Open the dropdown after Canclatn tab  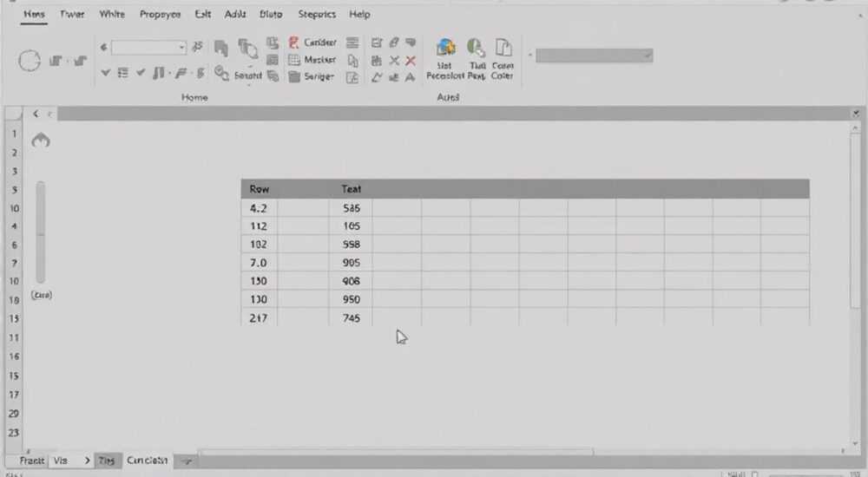coord(187,461)
